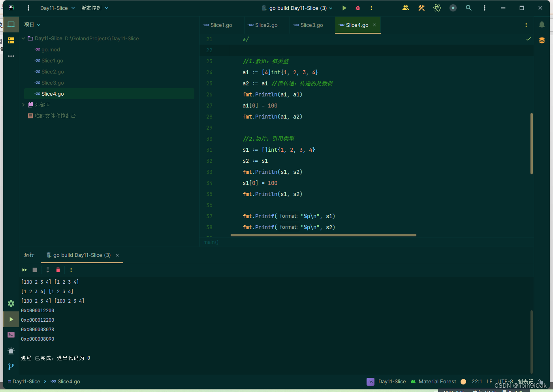The image size is (553, 392).
Task: Expand the 外部库 external libraries node
Action: 23,105
